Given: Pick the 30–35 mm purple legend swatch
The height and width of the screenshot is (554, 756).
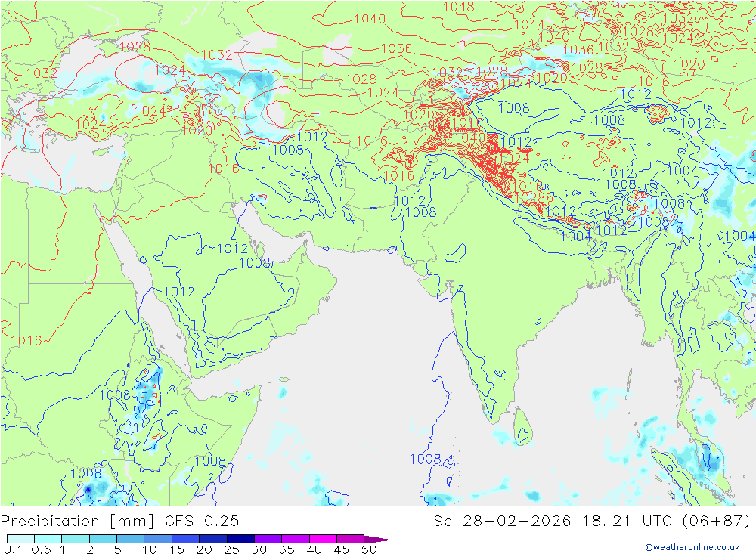Looking at the screenshot, I should click(x=268, y=539).
